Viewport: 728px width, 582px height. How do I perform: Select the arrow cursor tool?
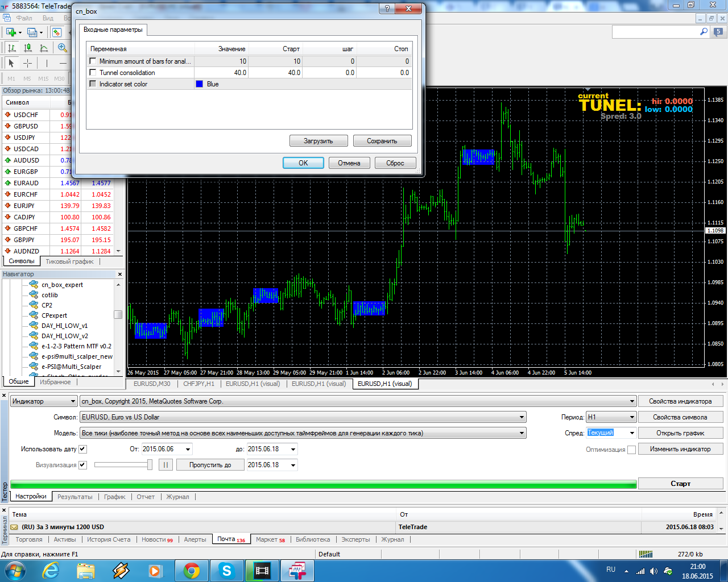pyautogui.click(x=11, y=63)
